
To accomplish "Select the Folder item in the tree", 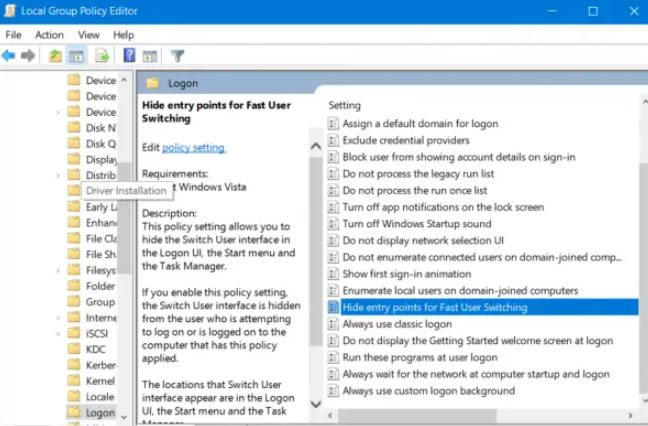I will (x=100, y=286).
